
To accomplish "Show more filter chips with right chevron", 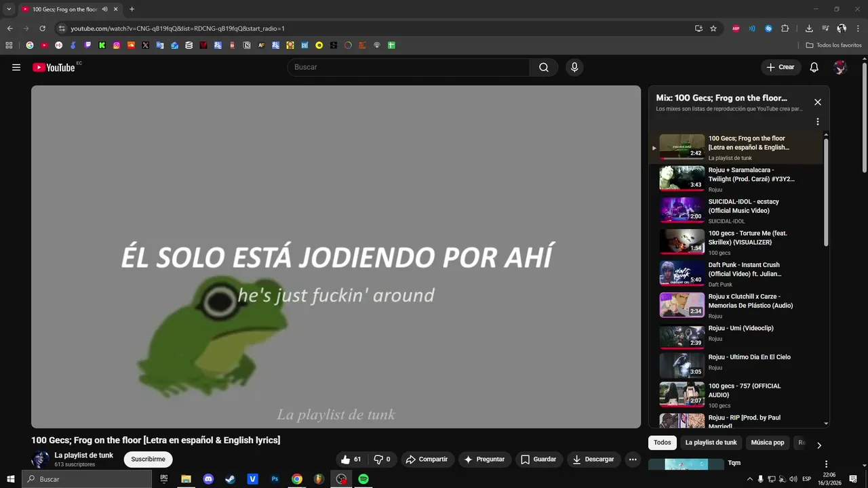I will (818, 445).
